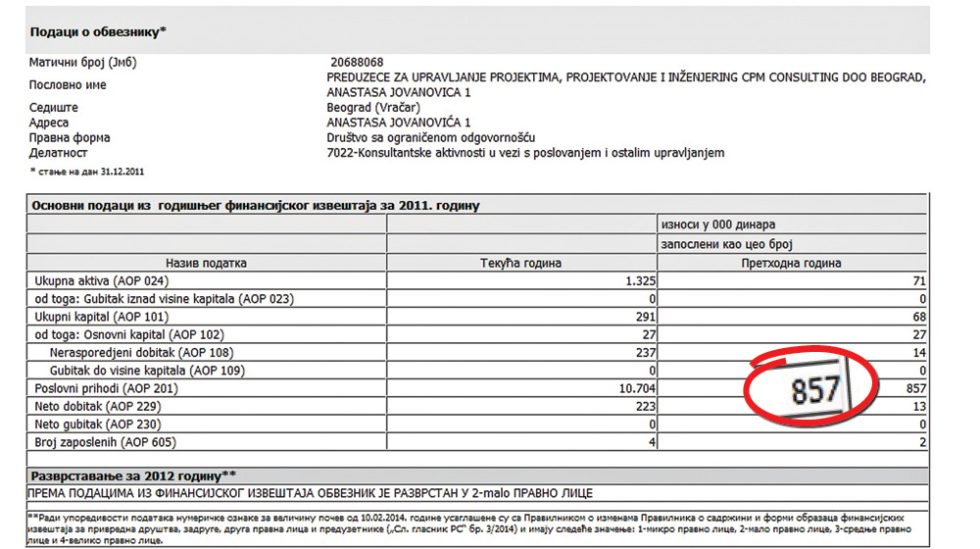This screenshot has height=549, width=980.
Task: Click the net profit value 223
Action: pos(645,406)
